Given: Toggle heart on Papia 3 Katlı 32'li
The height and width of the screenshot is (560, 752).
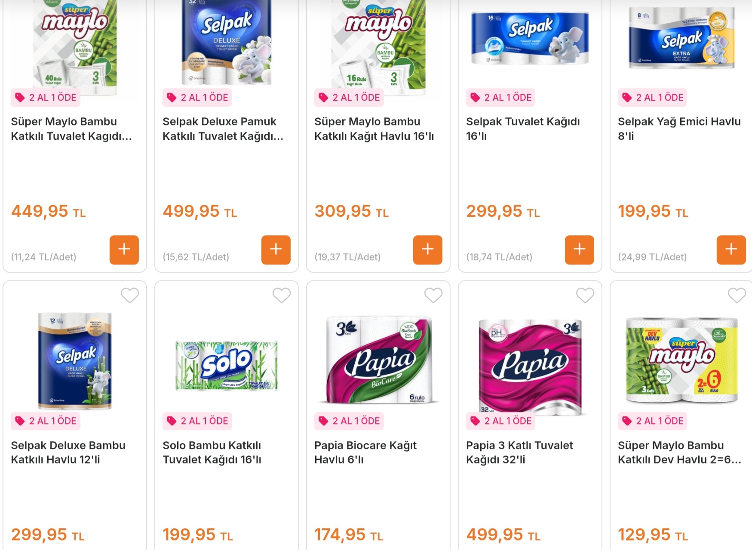Looking at the screenshot, I should [585, 295].
